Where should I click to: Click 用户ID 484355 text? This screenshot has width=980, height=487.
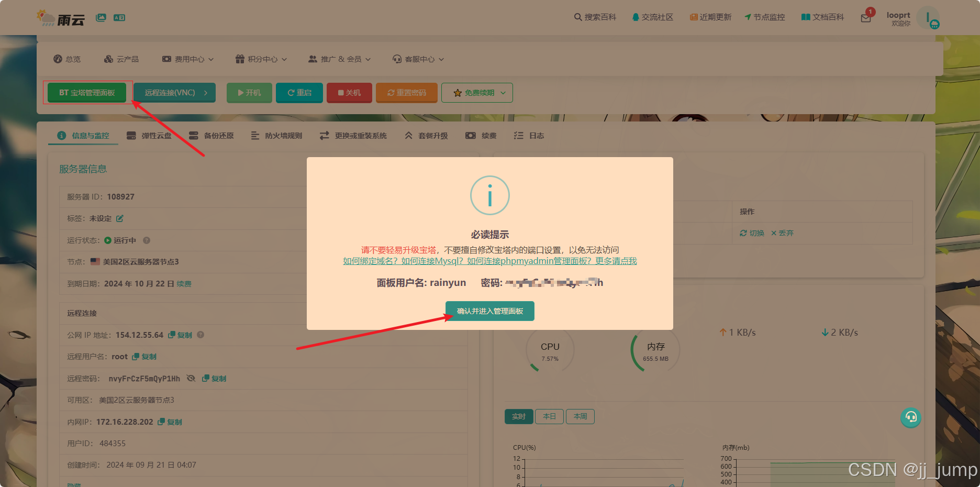coord(113,444)
